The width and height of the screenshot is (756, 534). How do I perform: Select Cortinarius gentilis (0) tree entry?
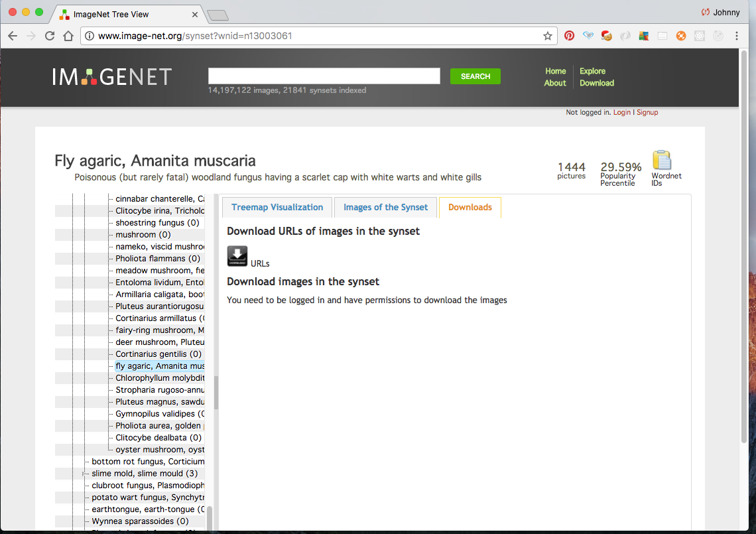pos(158,354)
